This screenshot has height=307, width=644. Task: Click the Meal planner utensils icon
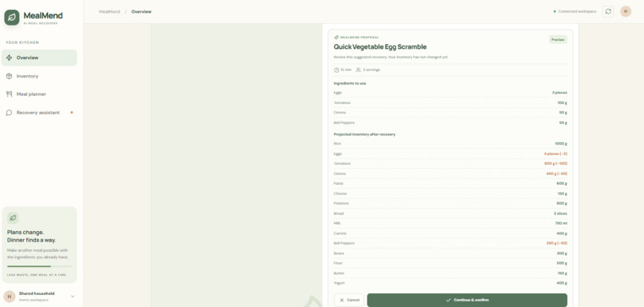[9, 94]
